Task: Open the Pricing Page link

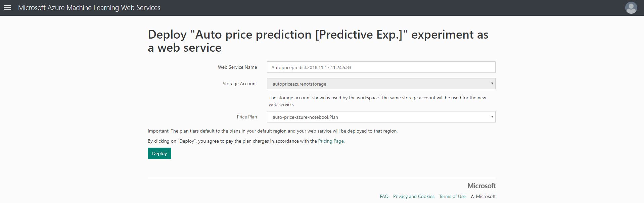Action: (331, 141)
